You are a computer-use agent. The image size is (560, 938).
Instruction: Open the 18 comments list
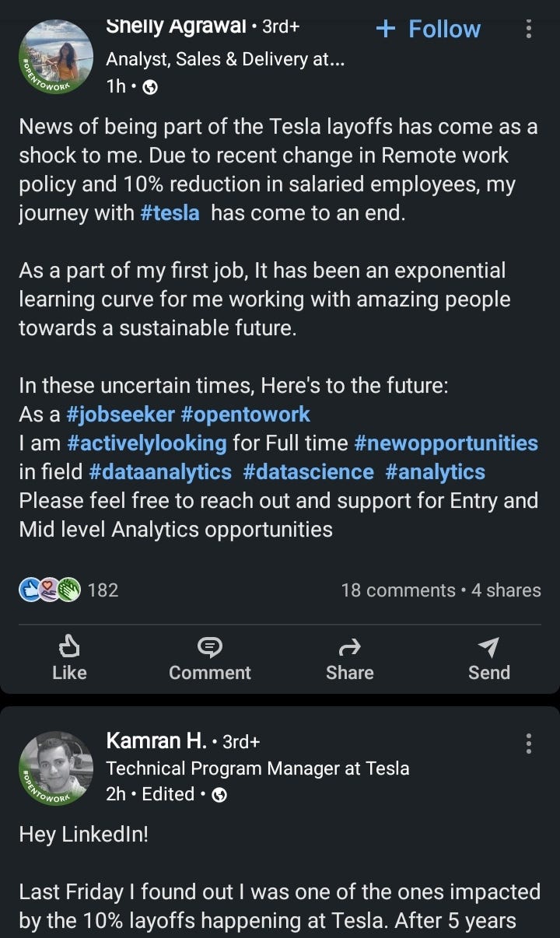point(397,590)
